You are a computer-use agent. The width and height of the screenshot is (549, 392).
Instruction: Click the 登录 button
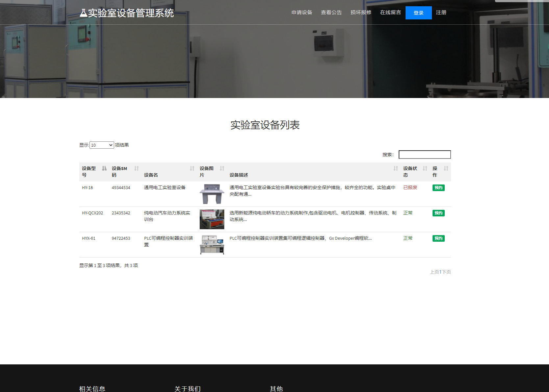[418, 12]
